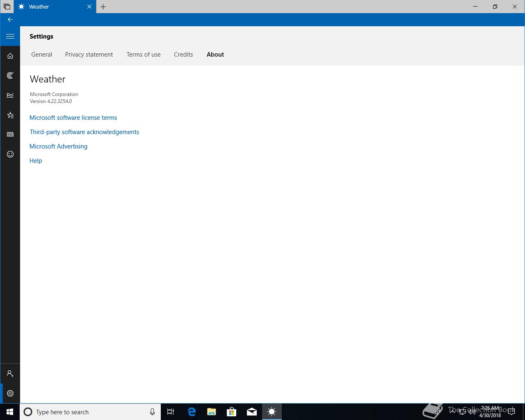Go back with the arrow button
This screenshot has height=420, width=525.
(x=10, y=20)
